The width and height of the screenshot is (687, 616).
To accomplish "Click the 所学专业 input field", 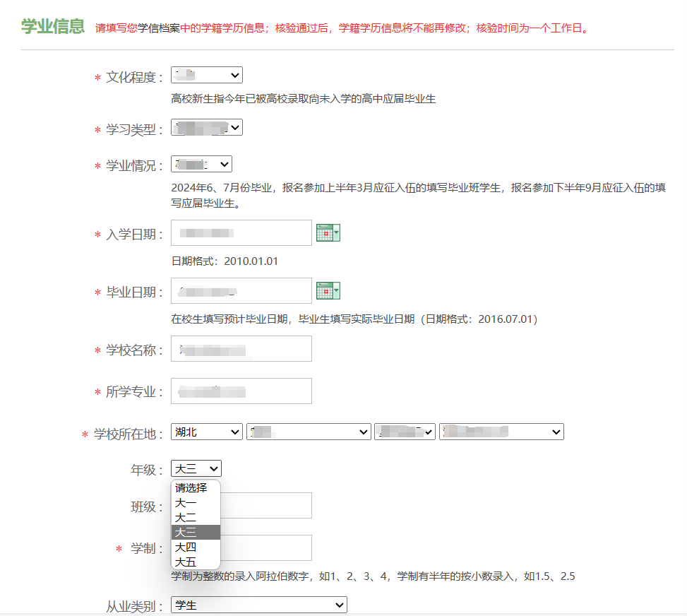I will [240, 390].
